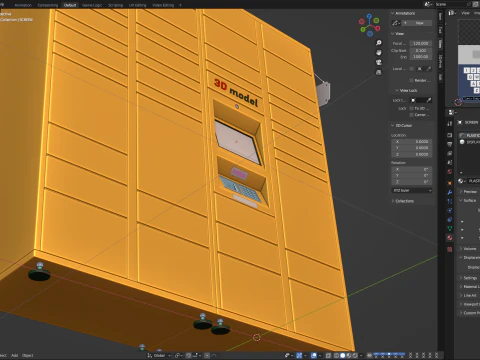Toggle the viewport overlays button

click(314, 355)
